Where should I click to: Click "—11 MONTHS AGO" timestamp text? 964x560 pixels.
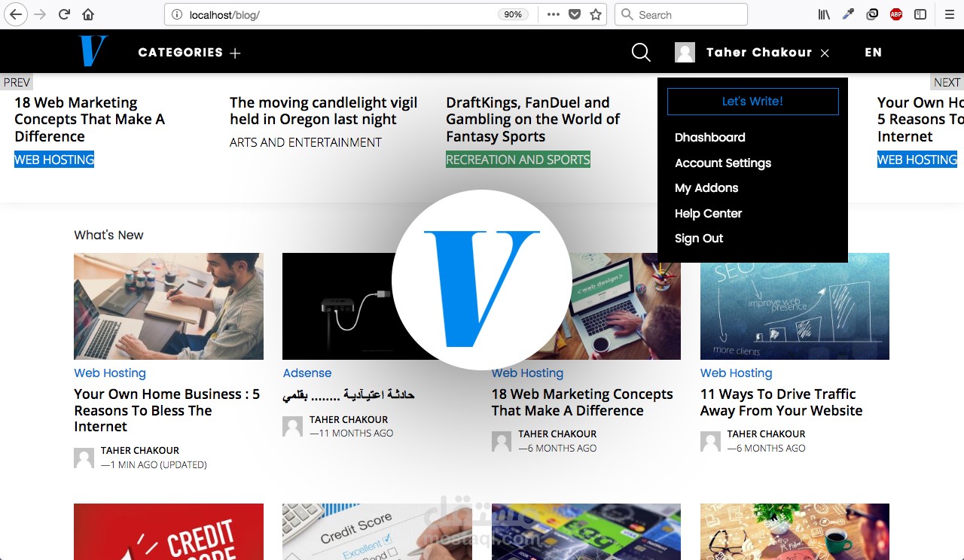click(x=351, y=434)
